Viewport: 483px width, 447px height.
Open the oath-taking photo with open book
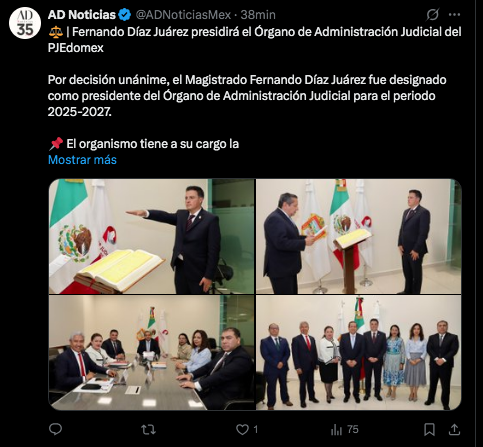point(152,236)
